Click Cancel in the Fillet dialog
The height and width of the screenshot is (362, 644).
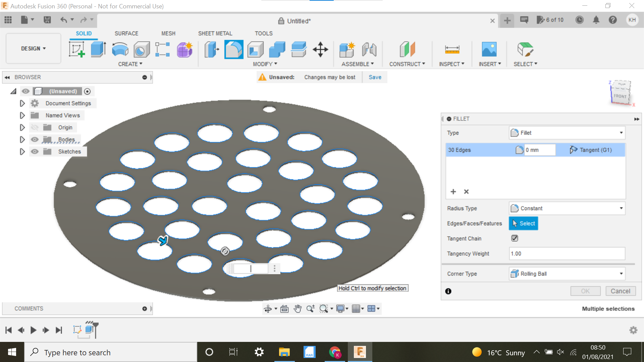pos(621,291)
